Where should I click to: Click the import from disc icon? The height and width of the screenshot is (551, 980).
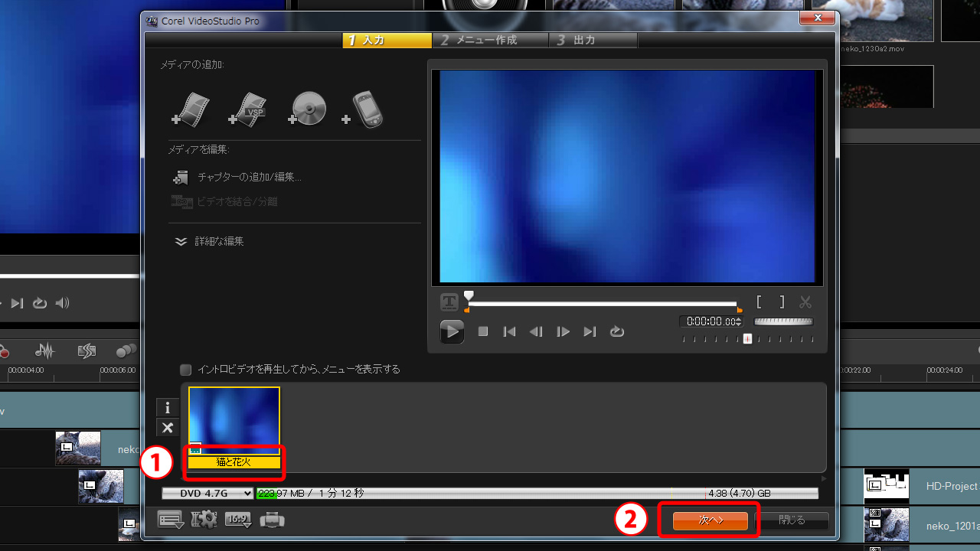click(x=308, y=109)
